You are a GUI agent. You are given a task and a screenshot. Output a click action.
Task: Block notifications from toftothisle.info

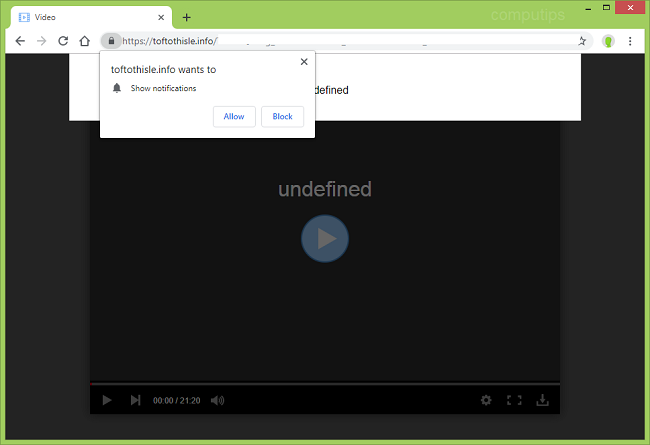click(x=282, y=116)
